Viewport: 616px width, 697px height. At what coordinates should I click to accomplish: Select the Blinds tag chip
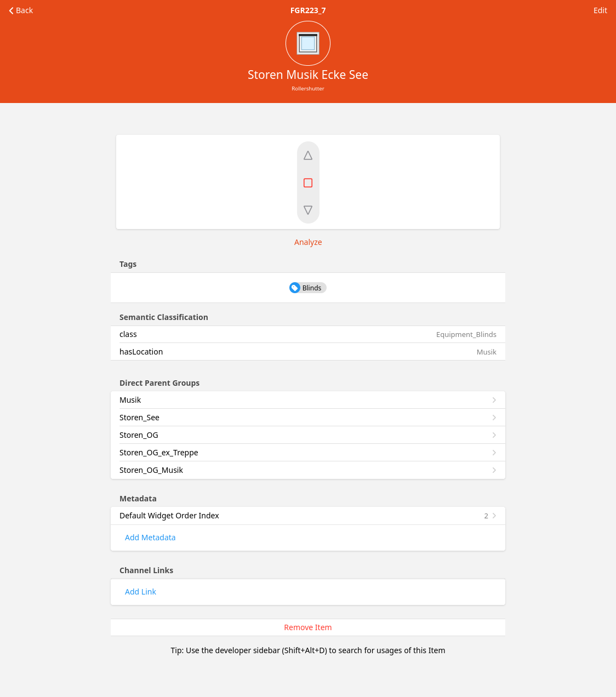click(x=308, y=288)
